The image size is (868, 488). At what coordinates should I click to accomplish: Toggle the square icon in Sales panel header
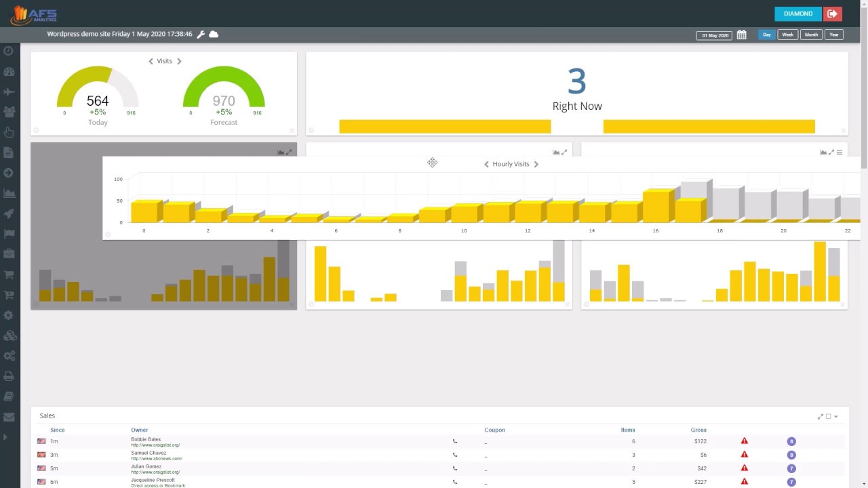829,416
